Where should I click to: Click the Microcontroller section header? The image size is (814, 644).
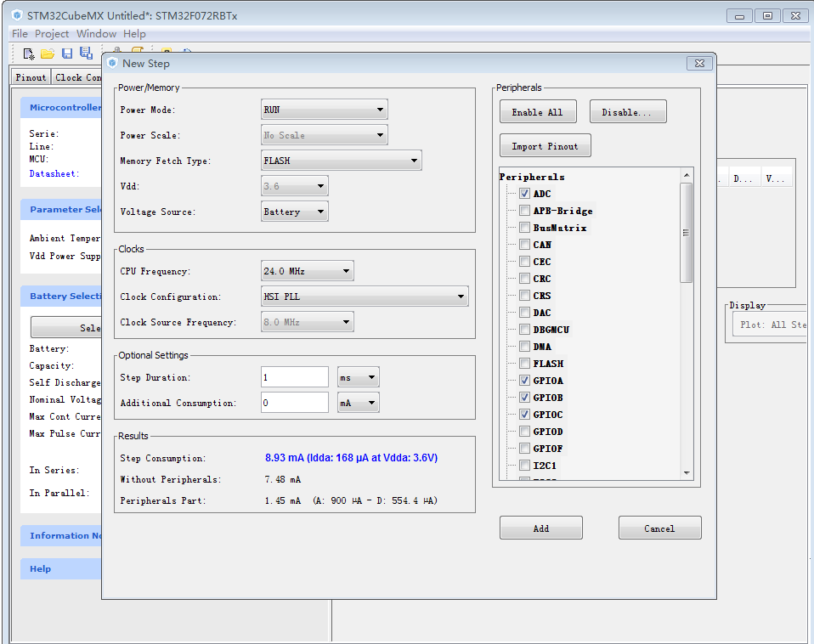pyautogui.click(x=61, y=107)
